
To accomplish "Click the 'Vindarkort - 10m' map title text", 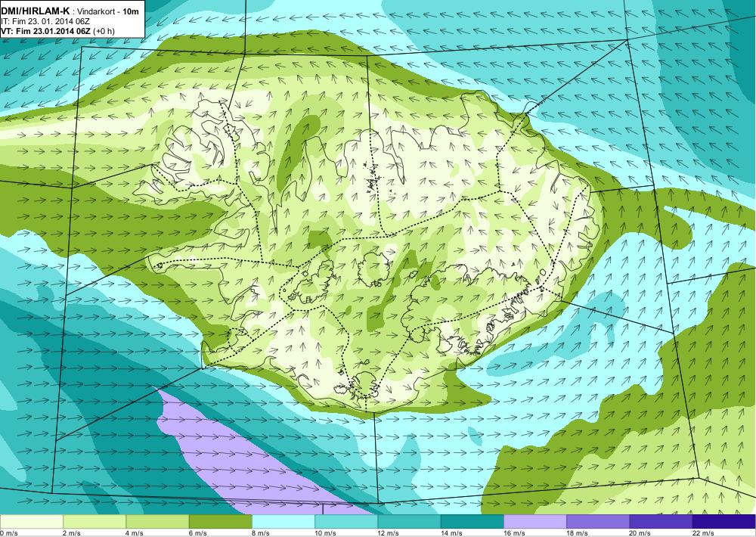I will pyautogui.click(x=109, y=11).
